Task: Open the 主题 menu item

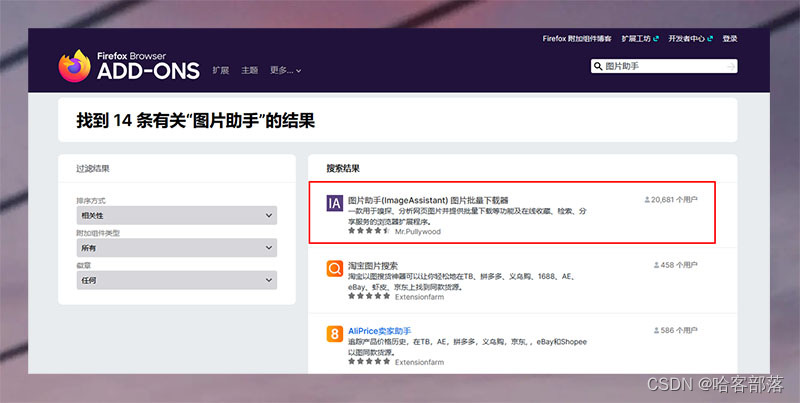Action: click(249, 70)
